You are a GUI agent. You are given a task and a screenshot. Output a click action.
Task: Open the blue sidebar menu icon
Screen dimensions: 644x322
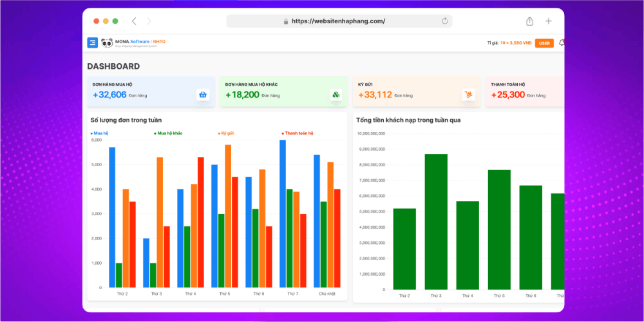tap(92, 43)
